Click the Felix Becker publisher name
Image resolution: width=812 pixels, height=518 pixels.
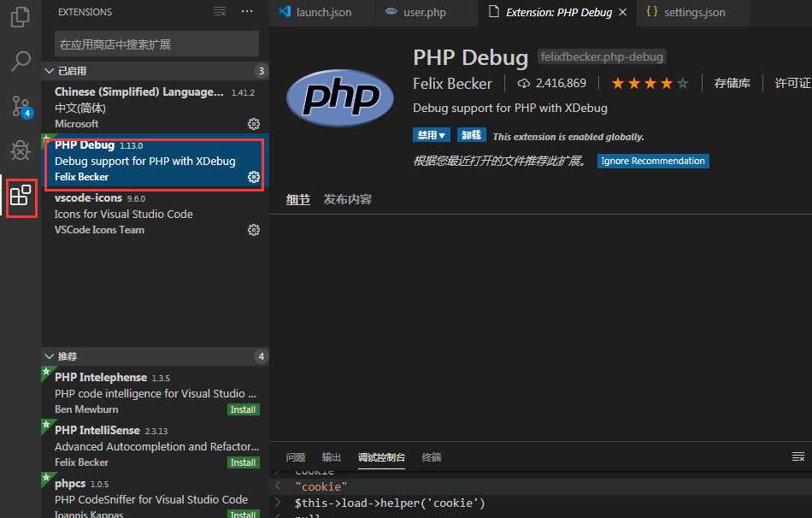coord(452,84)
